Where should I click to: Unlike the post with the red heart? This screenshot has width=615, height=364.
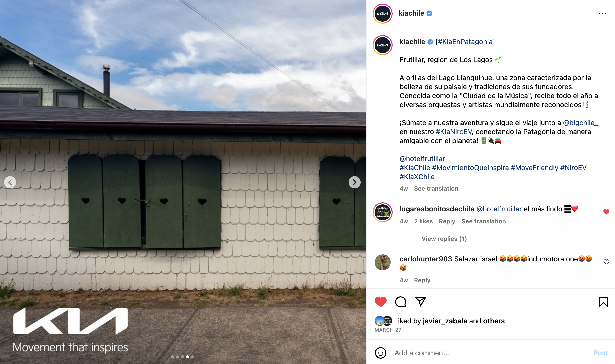[x=380, y=302]
